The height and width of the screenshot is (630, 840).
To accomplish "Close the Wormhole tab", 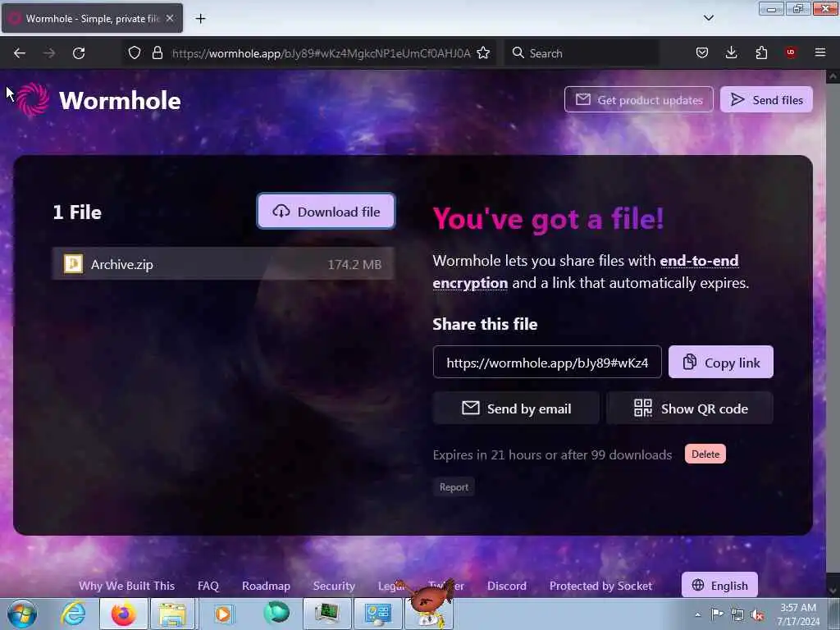I will [x=169, y=18].
